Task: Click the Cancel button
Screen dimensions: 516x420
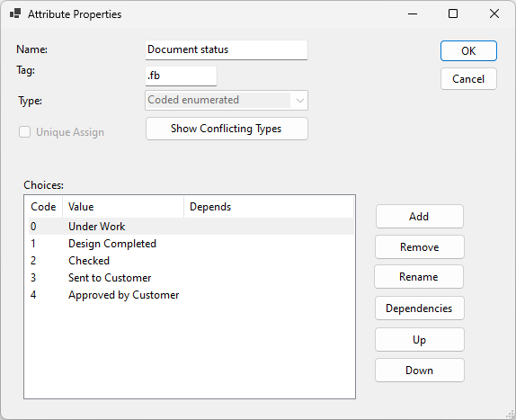Action: pos(468,79)
